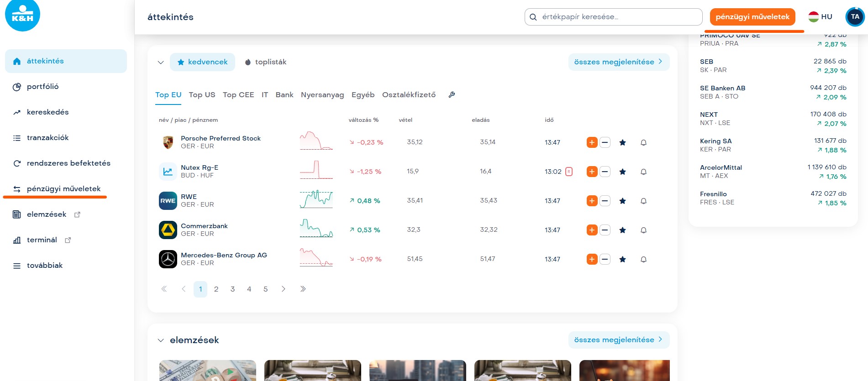Click összes megjelenítése next to kedvencek
This screenshot has width=868, height=381.
[618, 62]
